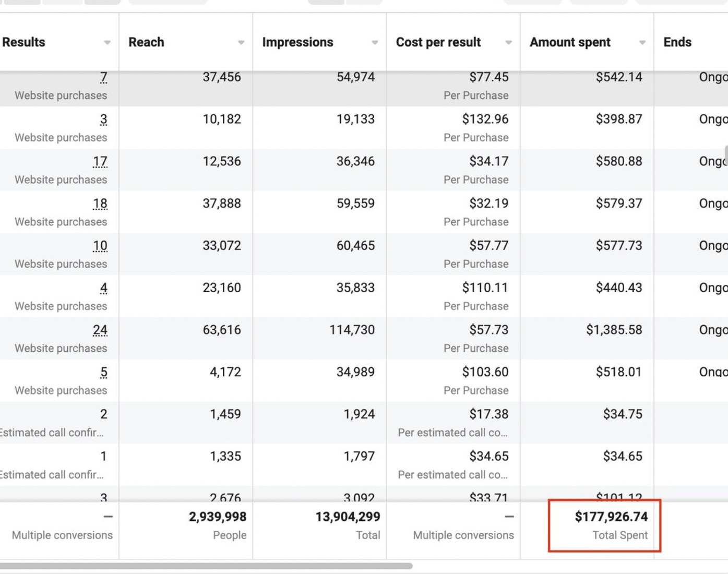Click the horizontal scrollbar at the bottom
This screenshot has height=574, width=728.
pos(206,566)
